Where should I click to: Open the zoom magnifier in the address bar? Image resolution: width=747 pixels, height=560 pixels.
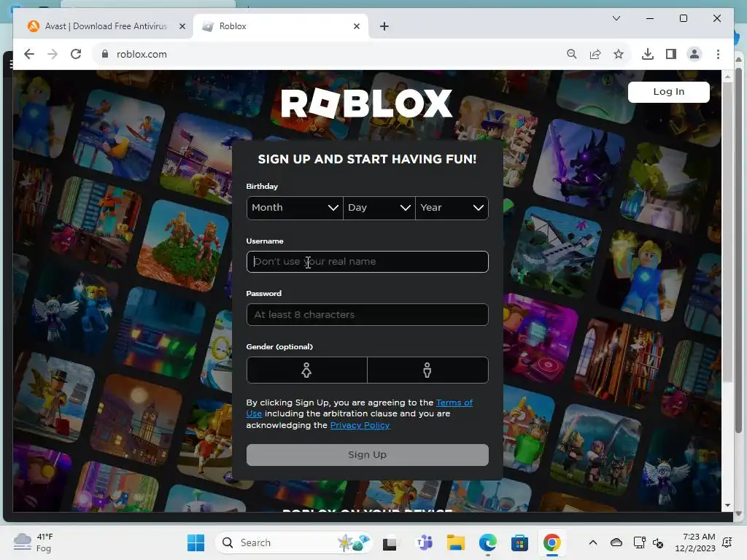[x=572, y=54]
